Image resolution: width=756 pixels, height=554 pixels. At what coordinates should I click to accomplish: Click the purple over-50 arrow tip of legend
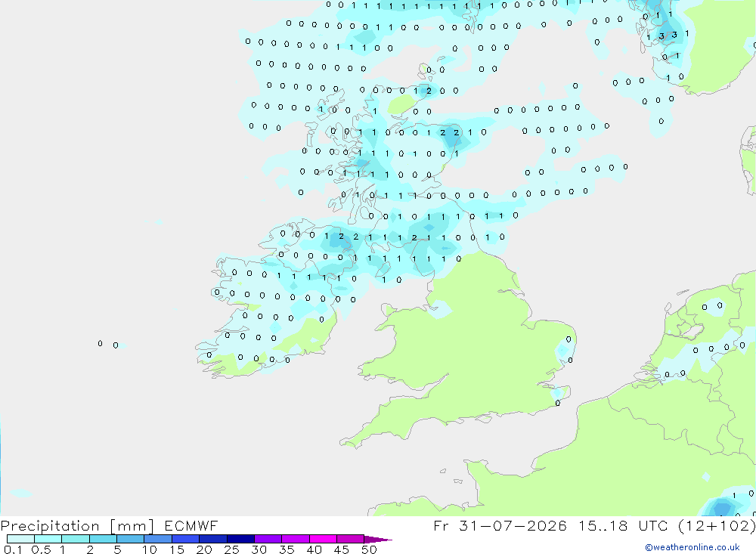tap(378, 539)
